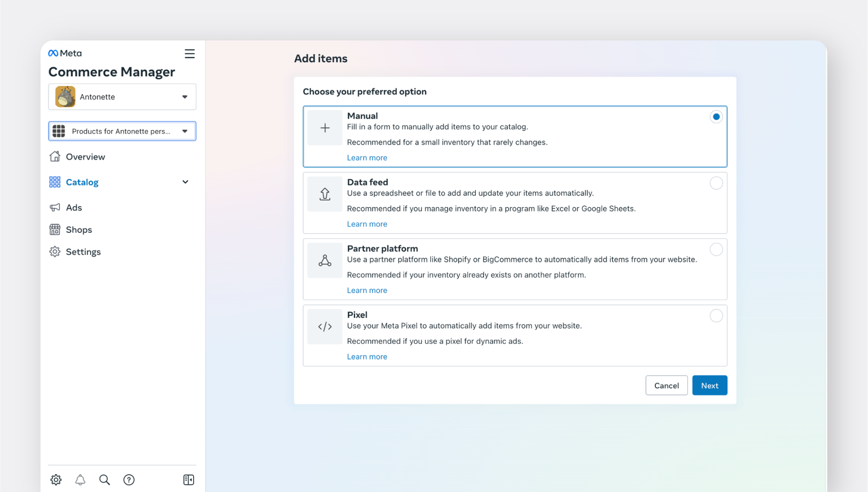Click the Data feed upload arrow icon

click(325, 194)
